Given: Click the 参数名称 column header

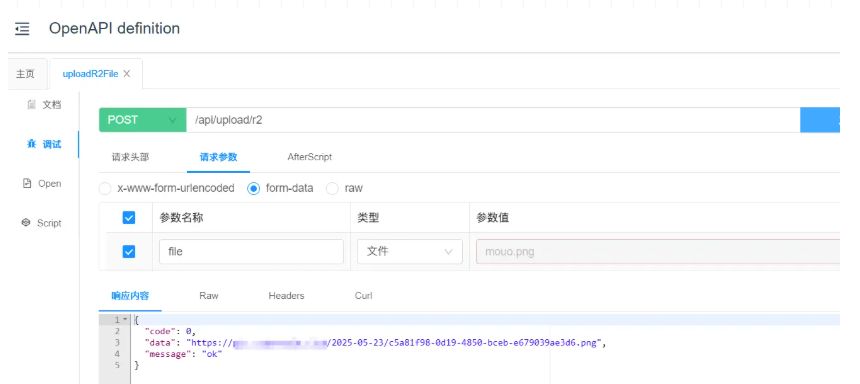Looking at the screenshot, I should tap(182, 218).
